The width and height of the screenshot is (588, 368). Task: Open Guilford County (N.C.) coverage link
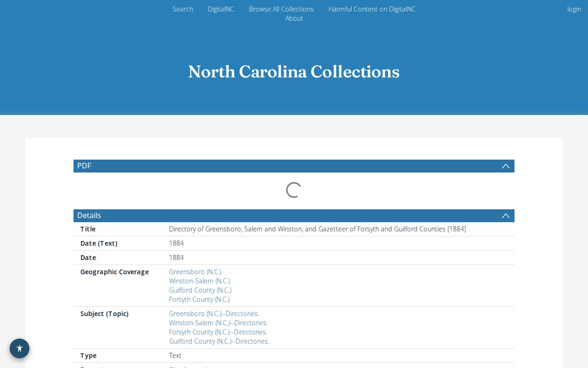200,290
